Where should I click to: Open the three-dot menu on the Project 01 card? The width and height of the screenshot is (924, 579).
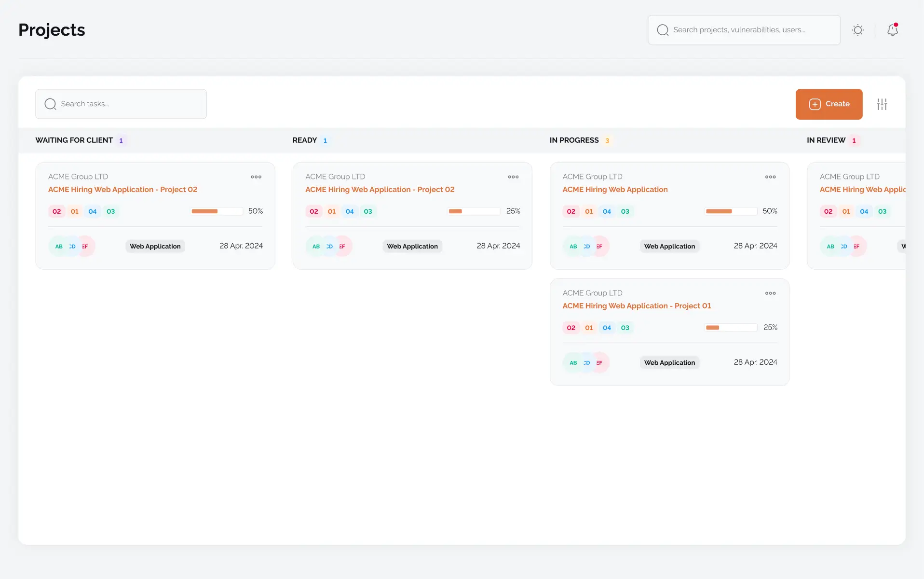click(770, 293)
